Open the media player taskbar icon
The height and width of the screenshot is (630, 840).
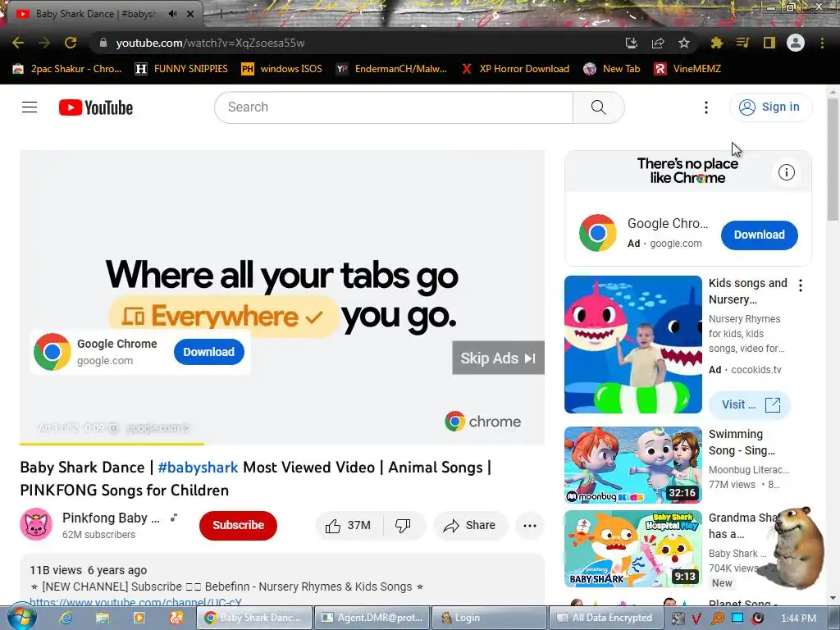[139, 618]
